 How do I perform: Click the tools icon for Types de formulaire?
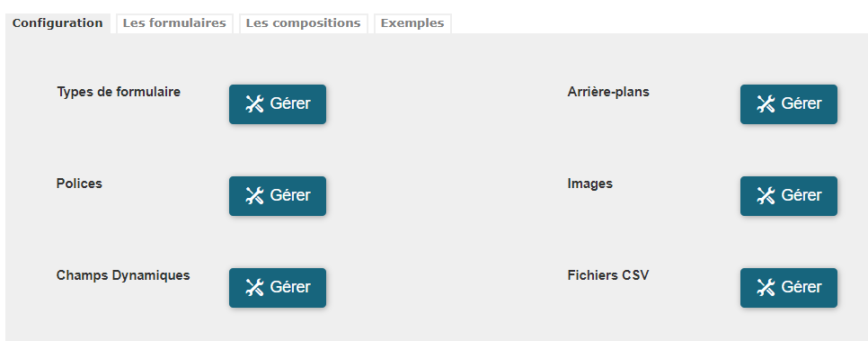coord(254,104)
